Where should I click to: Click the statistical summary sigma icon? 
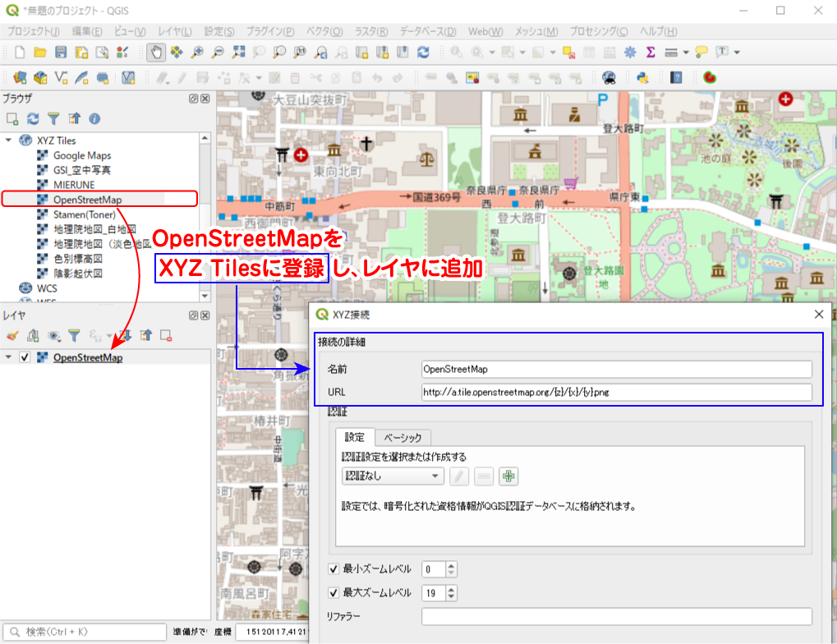[651, 52]
